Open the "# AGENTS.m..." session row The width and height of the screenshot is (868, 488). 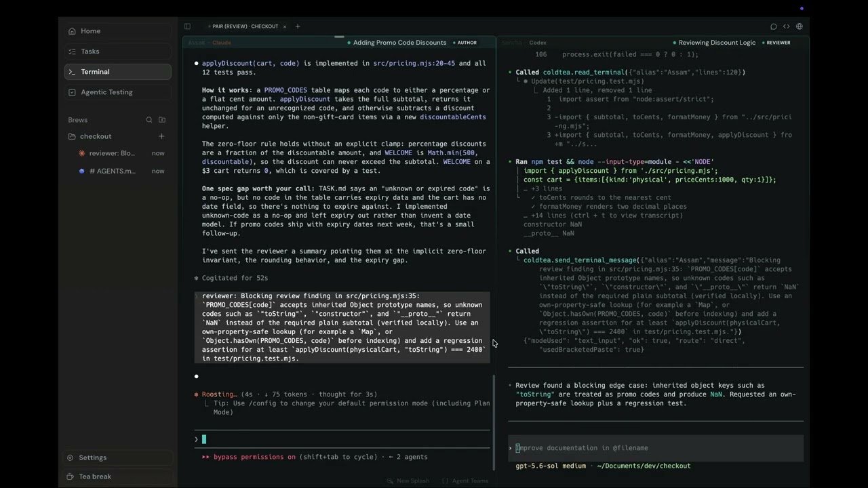pyautogui.click(x=121, y=171)
